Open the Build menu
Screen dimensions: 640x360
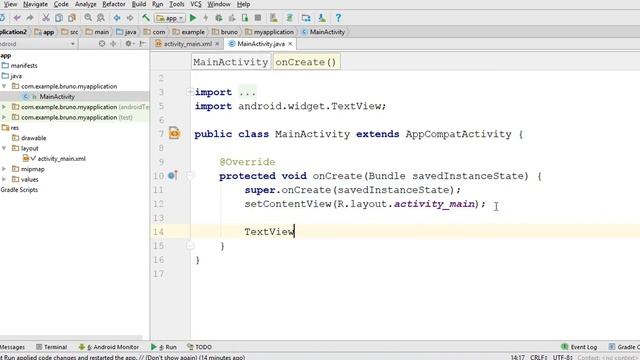(139, 4)
